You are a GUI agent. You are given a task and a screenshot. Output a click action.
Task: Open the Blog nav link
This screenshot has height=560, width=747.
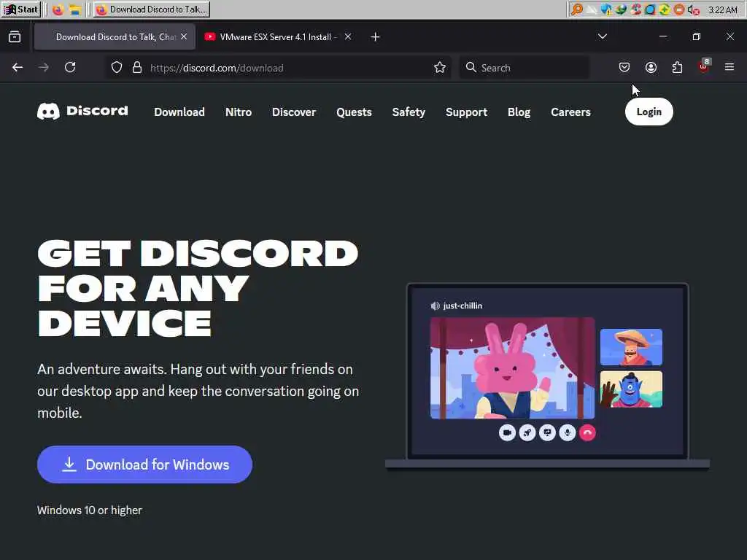click(519, 112)
